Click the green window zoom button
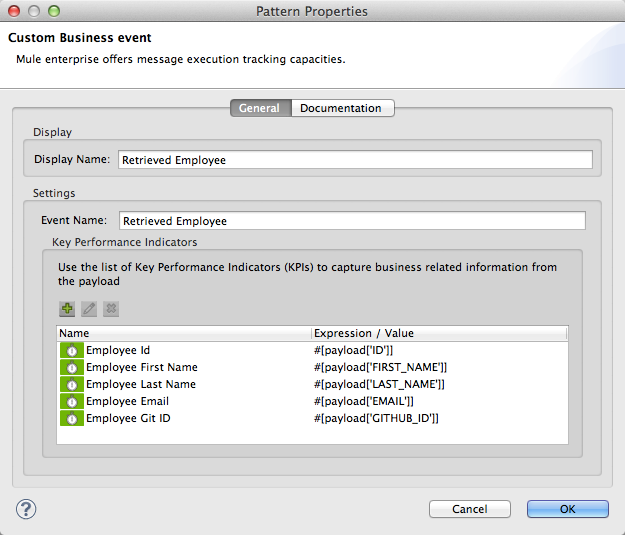The width and height of the screenshot is (625, 535). pos(54,11)
